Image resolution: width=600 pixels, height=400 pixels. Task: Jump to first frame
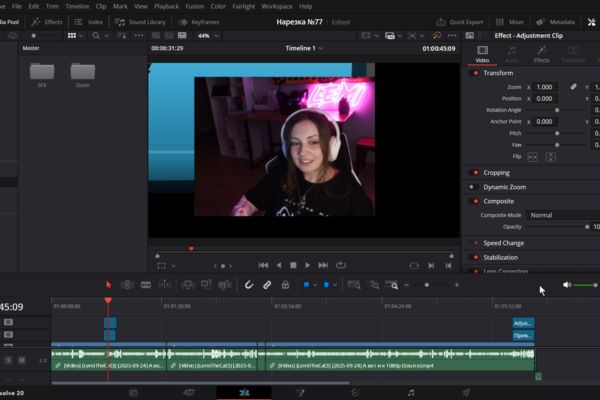coord(263,265)
